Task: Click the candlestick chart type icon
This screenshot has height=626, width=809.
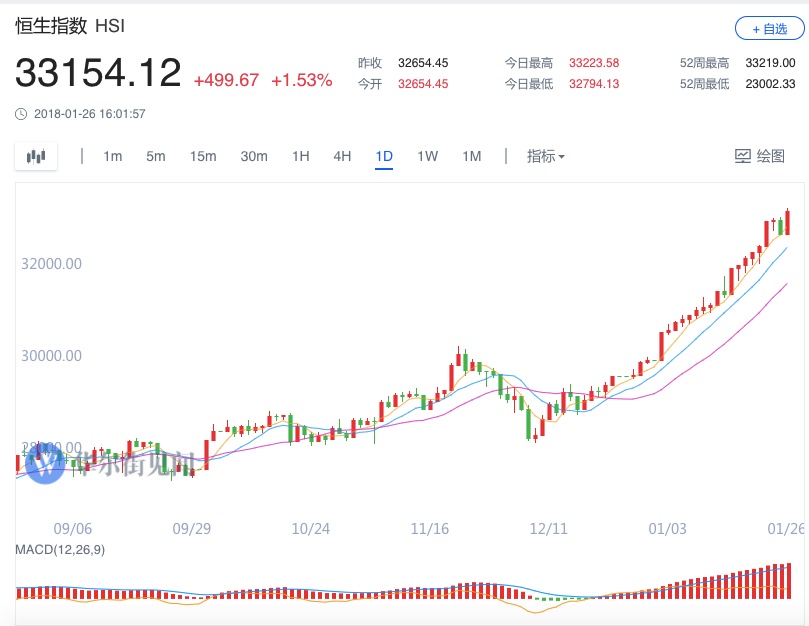Action: 36,156
